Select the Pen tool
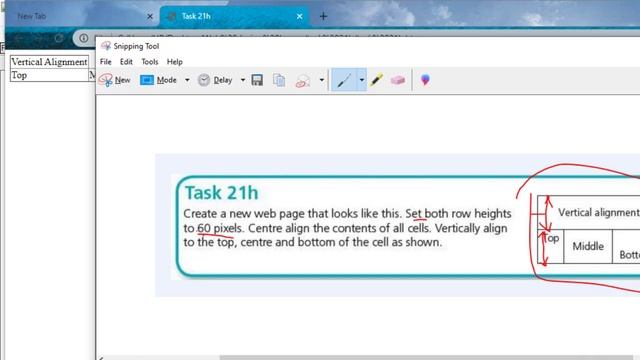The image size is (640, 360). tap(344, 80)
